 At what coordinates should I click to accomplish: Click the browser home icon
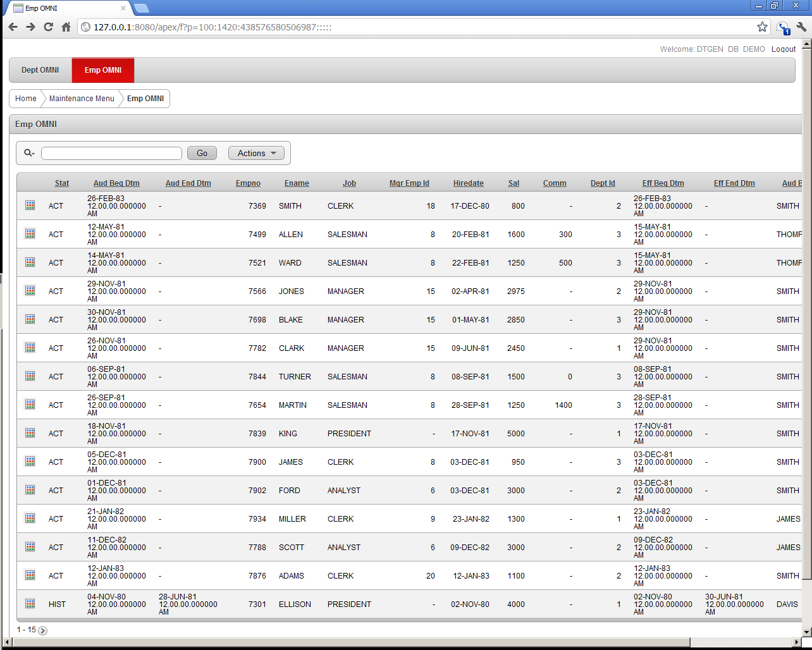pyautogui.click(x=66, y=27)
